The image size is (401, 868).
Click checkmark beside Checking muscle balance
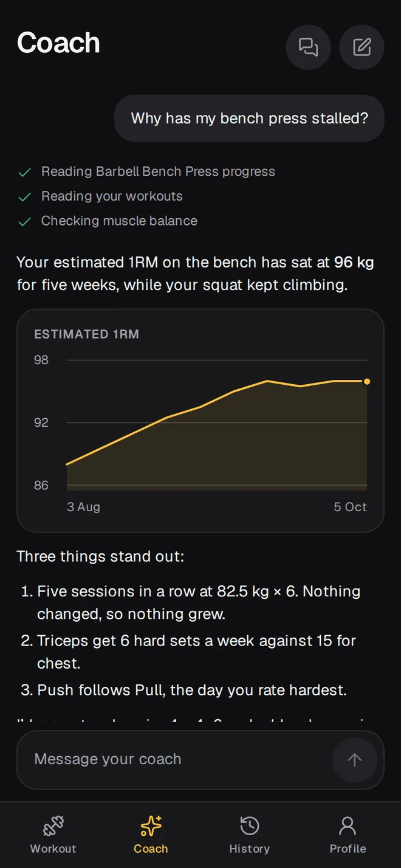click(24, 222)
